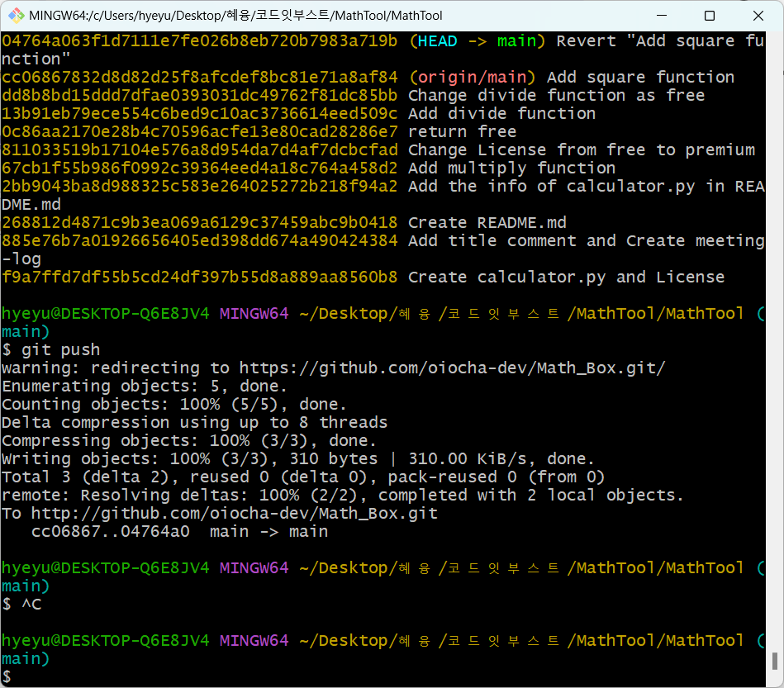Viewport: 784px width, 688px height.
Task: Close the MINGW64 terminal window
Action: pos(758,16)
